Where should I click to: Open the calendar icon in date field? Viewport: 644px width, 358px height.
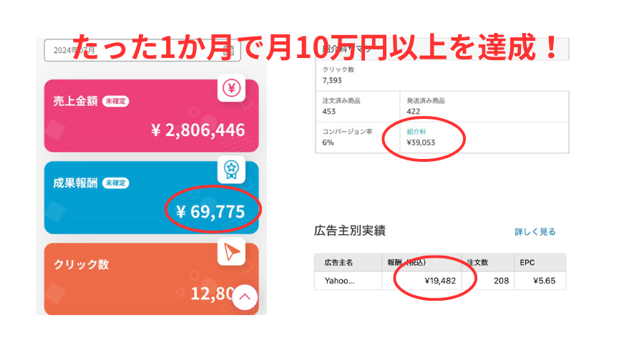point(228,51)
